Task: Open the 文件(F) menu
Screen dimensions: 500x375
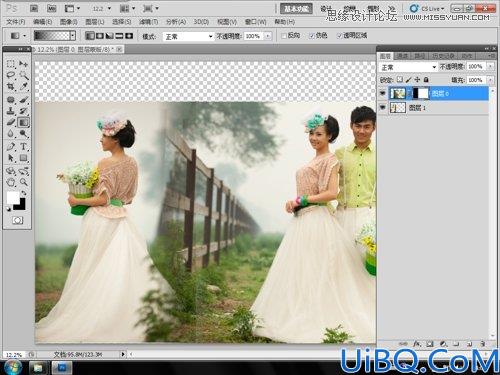Action: point(16,22)
